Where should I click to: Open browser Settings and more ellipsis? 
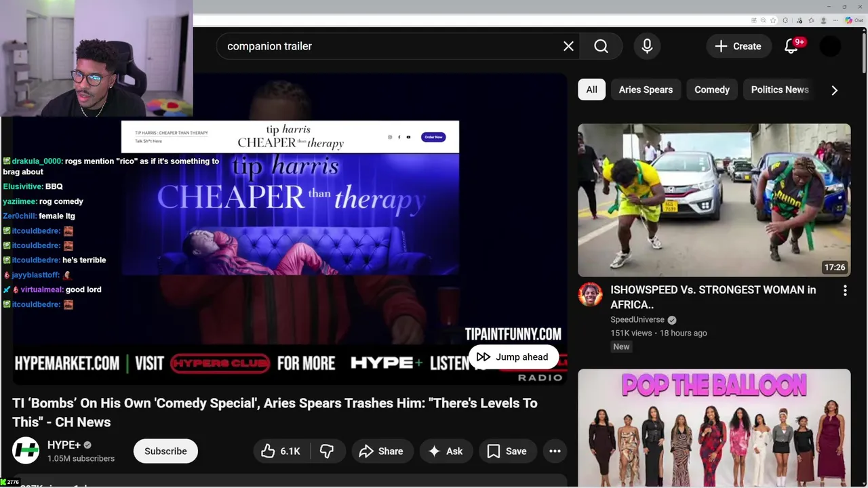[x=835, y=20]
